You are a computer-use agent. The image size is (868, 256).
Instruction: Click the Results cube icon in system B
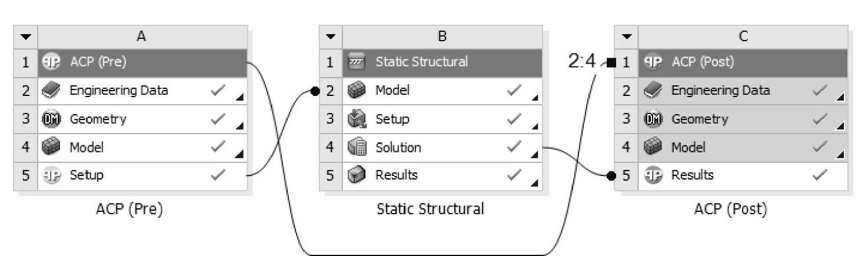click(355, 175)
